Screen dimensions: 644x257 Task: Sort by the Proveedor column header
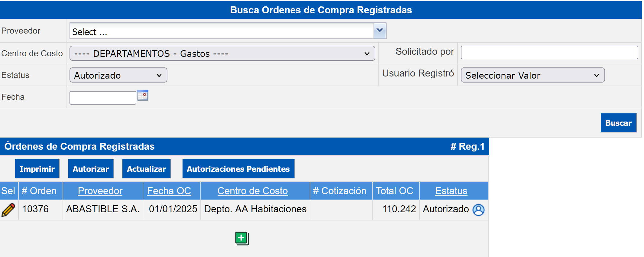100,191
